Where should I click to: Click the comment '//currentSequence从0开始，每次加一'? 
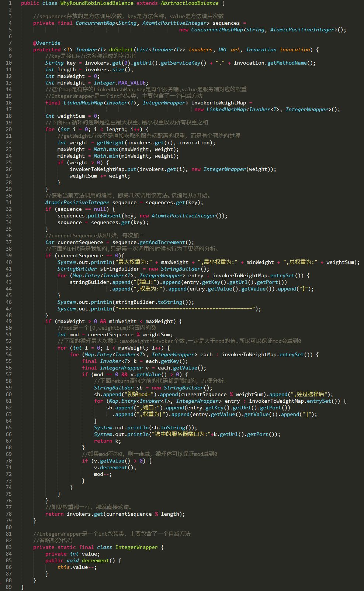pyautogui.click(x=95, y=236)
